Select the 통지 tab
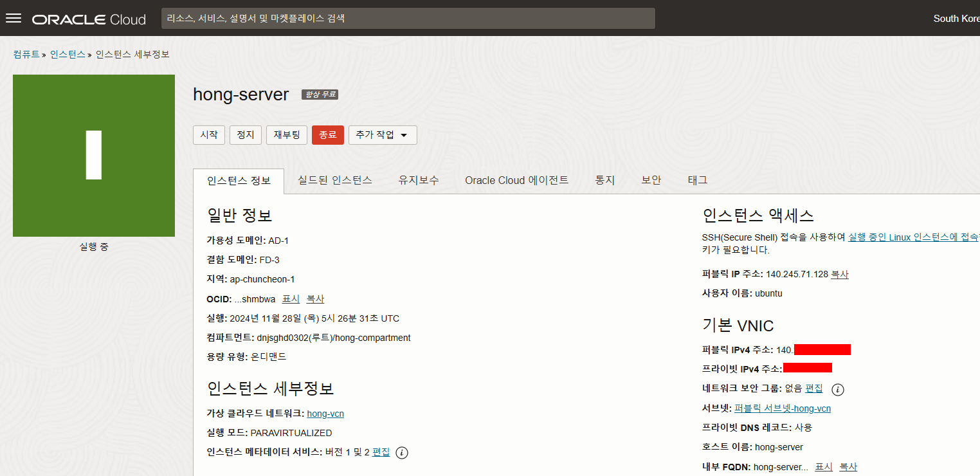Viewport: 980px width, 476px height. 605,181
